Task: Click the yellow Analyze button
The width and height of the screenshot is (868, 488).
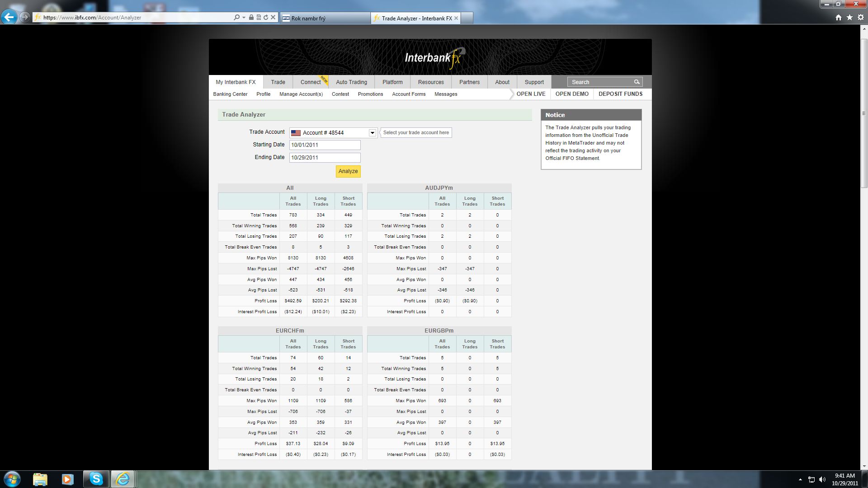Action: [x=348, y=171]
